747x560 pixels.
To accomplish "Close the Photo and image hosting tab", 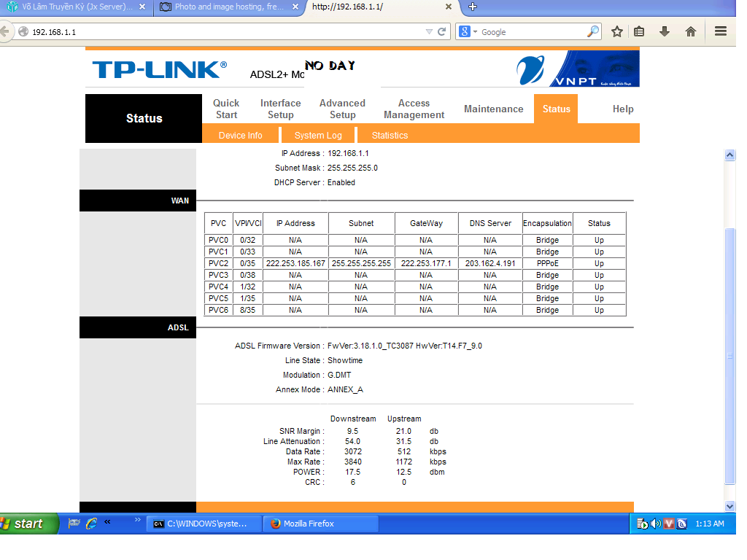I will click(295, 7).
